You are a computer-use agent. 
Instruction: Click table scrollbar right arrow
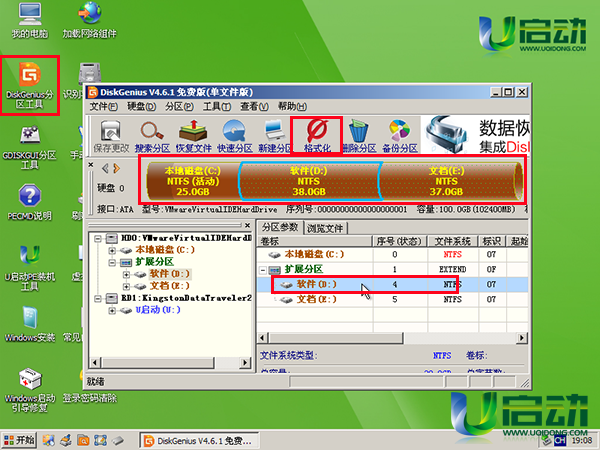tap(522, 338)
